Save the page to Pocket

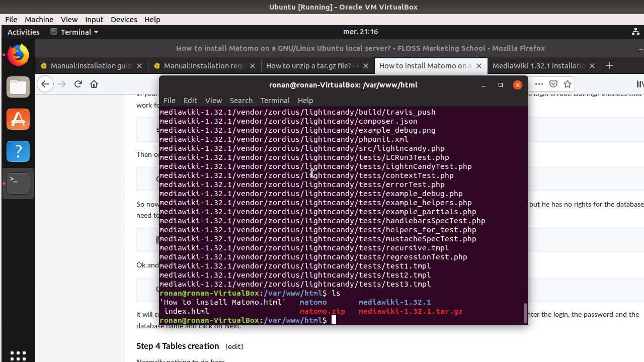pyautogui.click(x=553, y=84)
